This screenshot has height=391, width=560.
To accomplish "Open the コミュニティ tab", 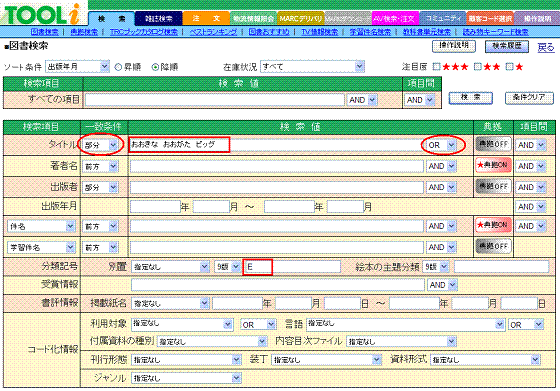I will (x=442, y=19).
